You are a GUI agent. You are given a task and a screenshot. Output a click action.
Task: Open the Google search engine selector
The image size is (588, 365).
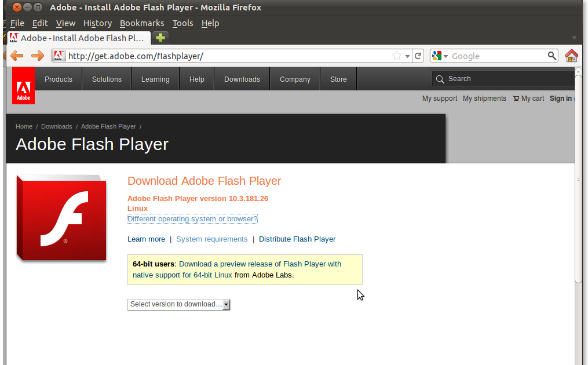pyautogui.click(x=440, y=56)
